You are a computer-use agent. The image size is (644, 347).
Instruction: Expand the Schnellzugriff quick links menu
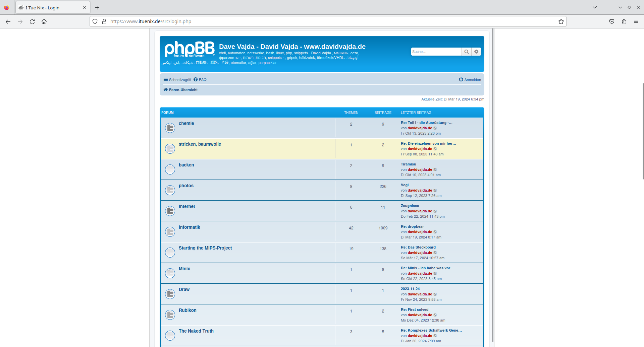[177, 80]
